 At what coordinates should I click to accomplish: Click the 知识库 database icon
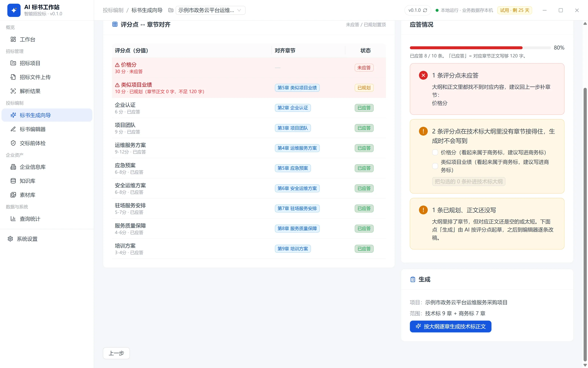pos(13,181)
